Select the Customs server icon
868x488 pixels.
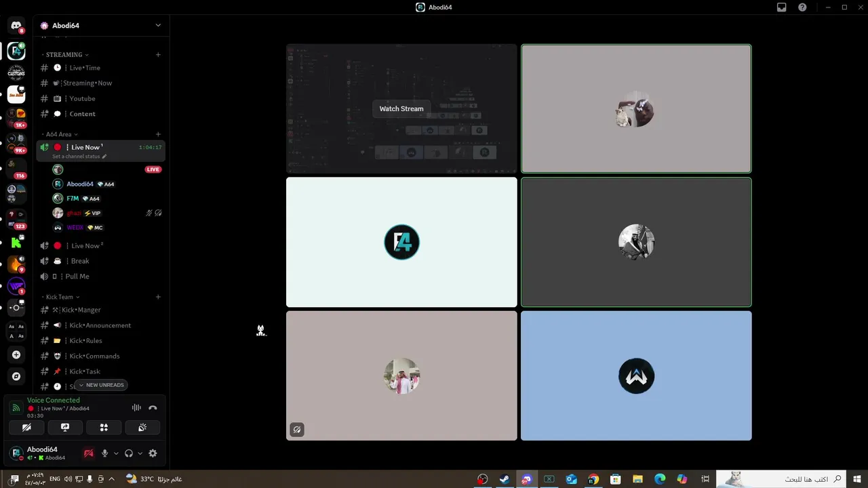click(x=16, y=72)
